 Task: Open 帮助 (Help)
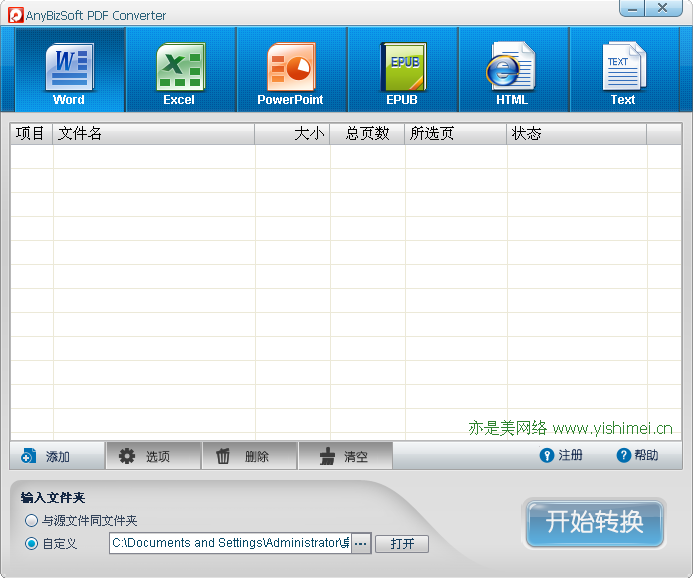(637, 455)
